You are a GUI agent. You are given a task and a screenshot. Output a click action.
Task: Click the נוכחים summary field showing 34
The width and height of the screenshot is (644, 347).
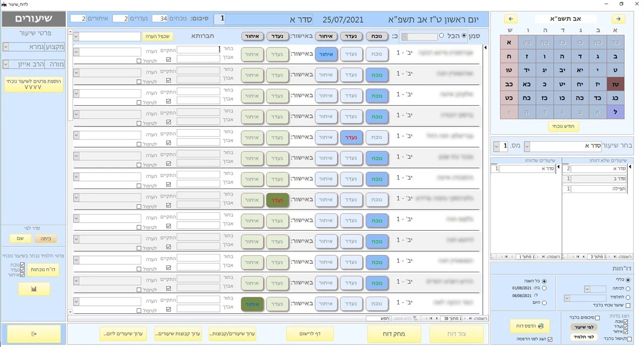click(x=160, y=18)
